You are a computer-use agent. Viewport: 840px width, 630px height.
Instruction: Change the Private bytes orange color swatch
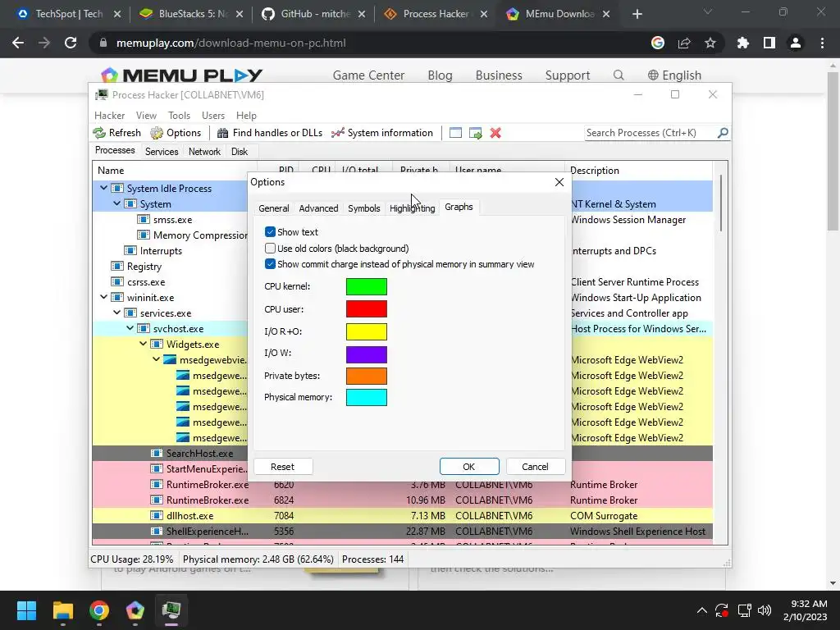coord(367,376)
